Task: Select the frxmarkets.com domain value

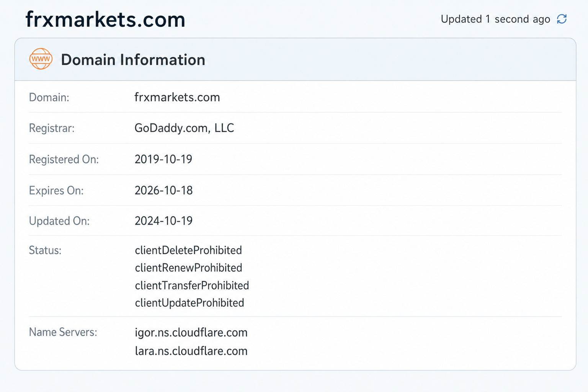Action: pyautogui.click(x=177, y=97)
